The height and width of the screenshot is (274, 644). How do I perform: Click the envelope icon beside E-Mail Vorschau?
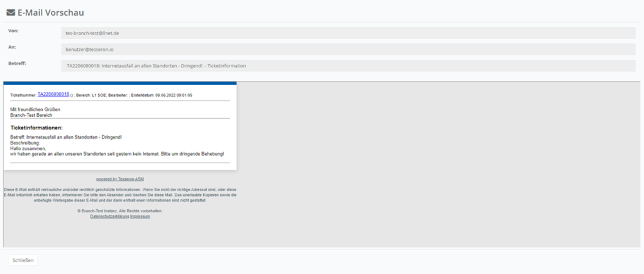point(11,13)
